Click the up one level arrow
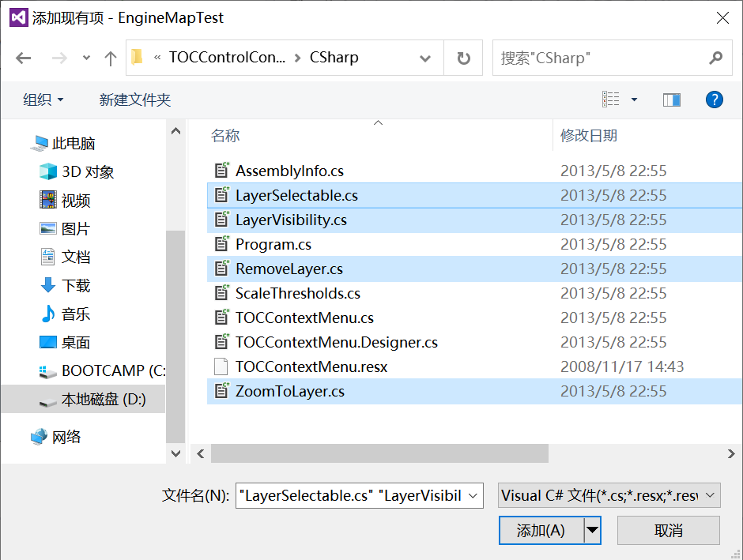Viewport: 743px width, 560px height. [111, 58]
